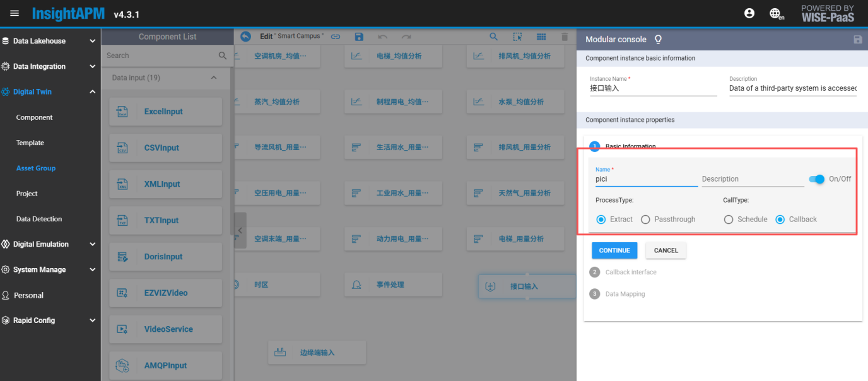Image resolution: width=868 pixels, height=381 pixels.
Task: Click the blue back arrow in editor toolbar
Action: [246, 37]
